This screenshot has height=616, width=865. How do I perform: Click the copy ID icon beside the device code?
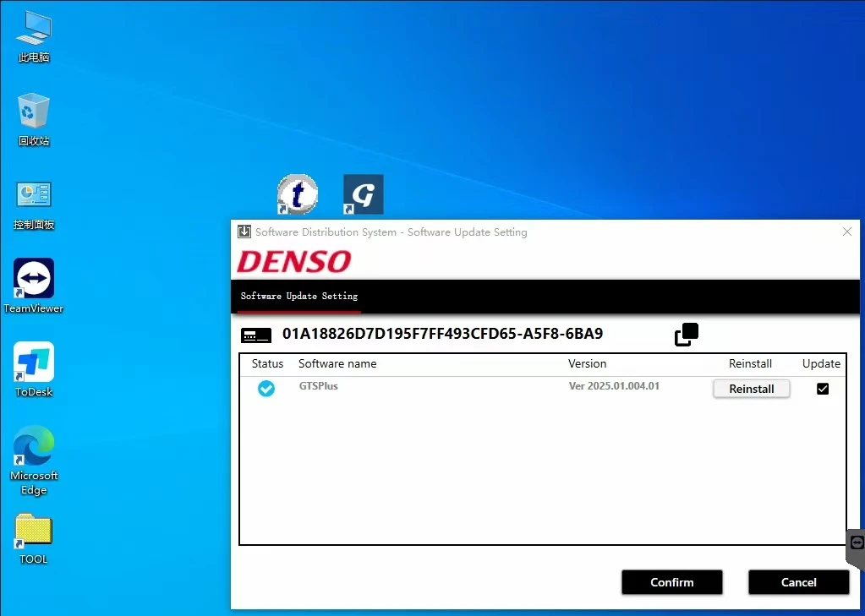tap(687, 335)
